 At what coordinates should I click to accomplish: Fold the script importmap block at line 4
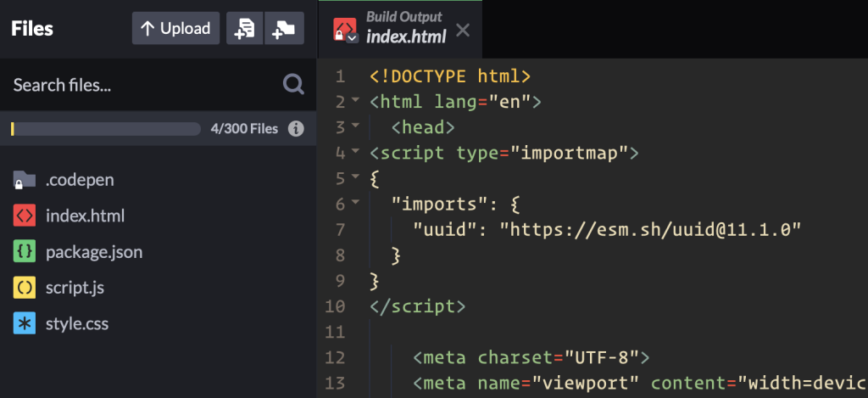click(355, 153)
